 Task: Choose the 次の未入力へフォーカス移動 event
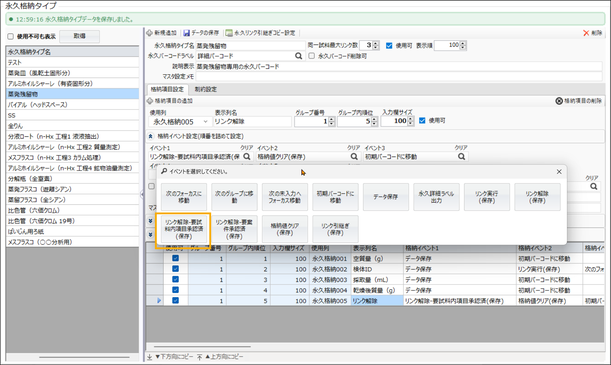point(285,197)
